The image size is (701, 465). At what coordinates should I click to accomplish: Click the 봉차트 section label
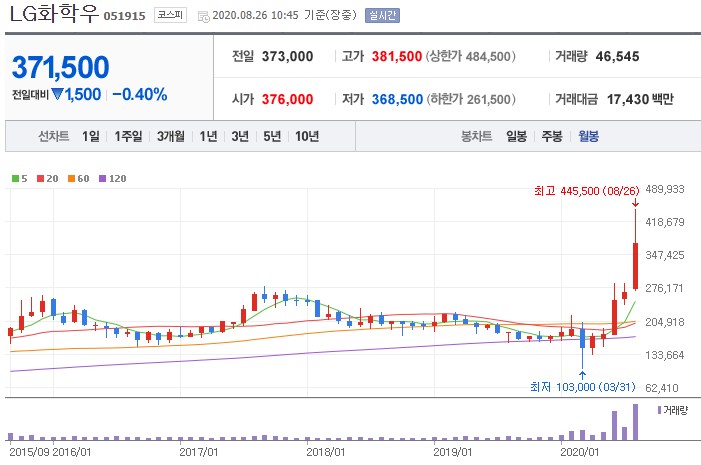coord(477,136)
